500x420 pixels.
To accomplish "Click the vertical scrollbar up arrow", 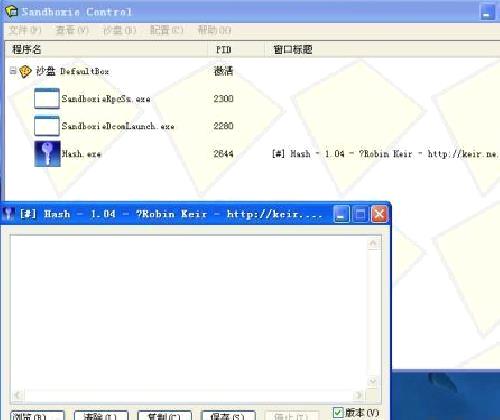I will point(373,244).
